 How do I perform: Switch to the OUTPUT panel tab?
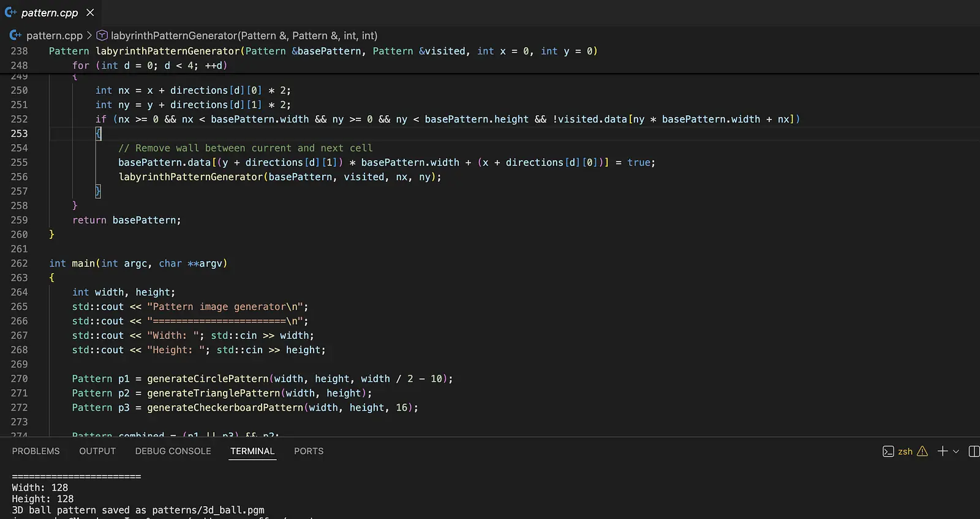(97, 451)
